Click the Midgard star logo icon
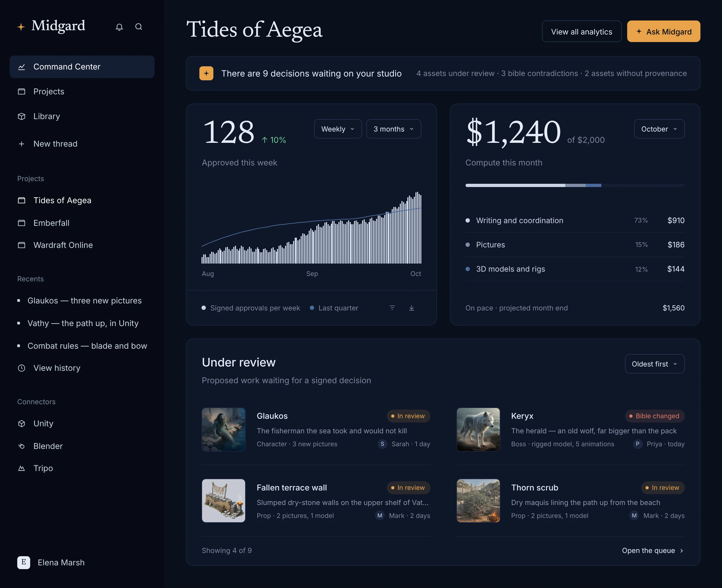 [21, 27]
